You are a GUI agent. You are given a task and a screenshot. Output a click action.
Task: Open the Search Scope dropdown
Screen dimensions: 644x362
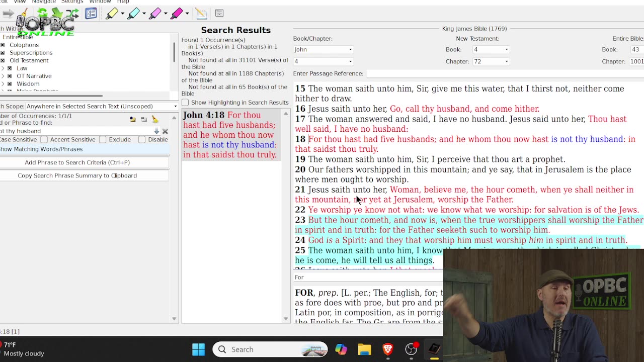point(102,106)
